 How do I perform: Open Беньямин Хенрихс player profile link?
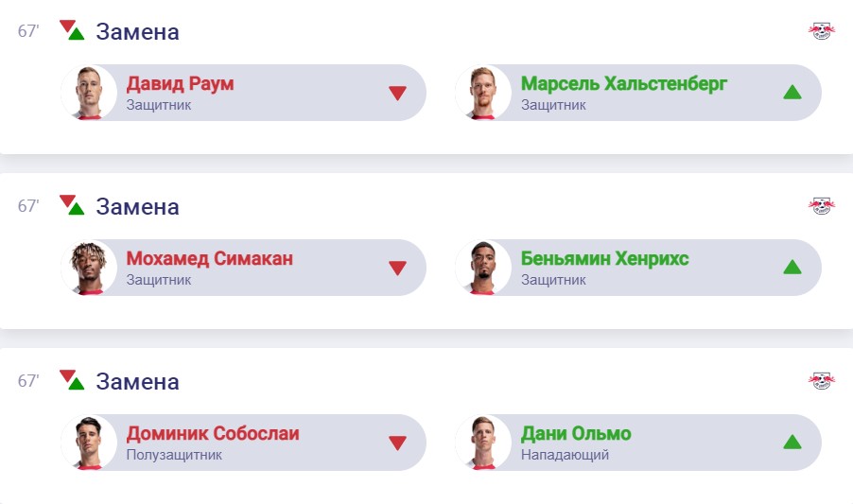(604, 258)
